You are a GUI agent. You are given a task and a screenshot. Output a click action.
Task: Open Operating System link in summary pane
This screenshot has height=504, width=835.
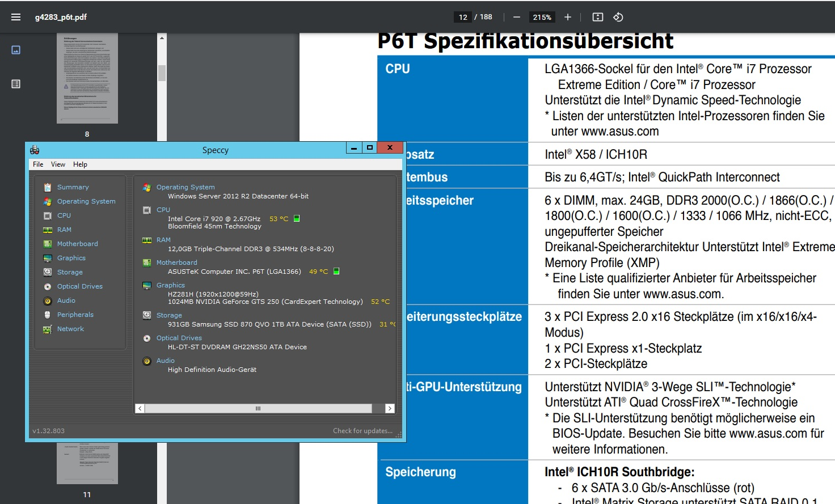pyautogui.click(x=185, y=187)
